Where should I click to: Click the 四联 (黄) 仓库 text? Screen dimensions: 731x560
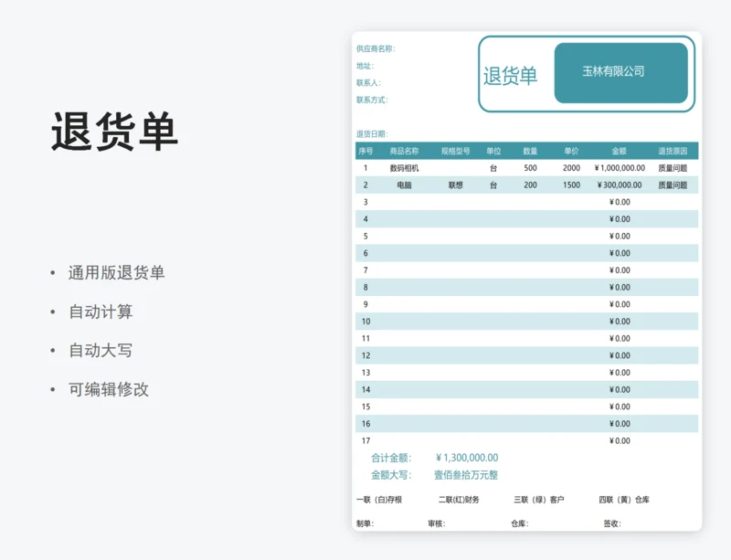tap(624, 500)
